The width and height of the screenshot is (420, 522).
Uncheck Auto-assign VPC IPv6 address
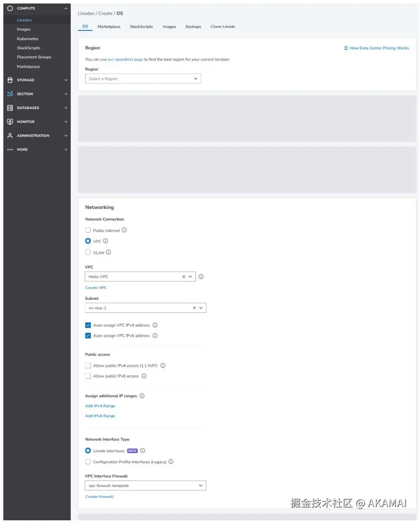pyautogui.click(x=88, y=336)
